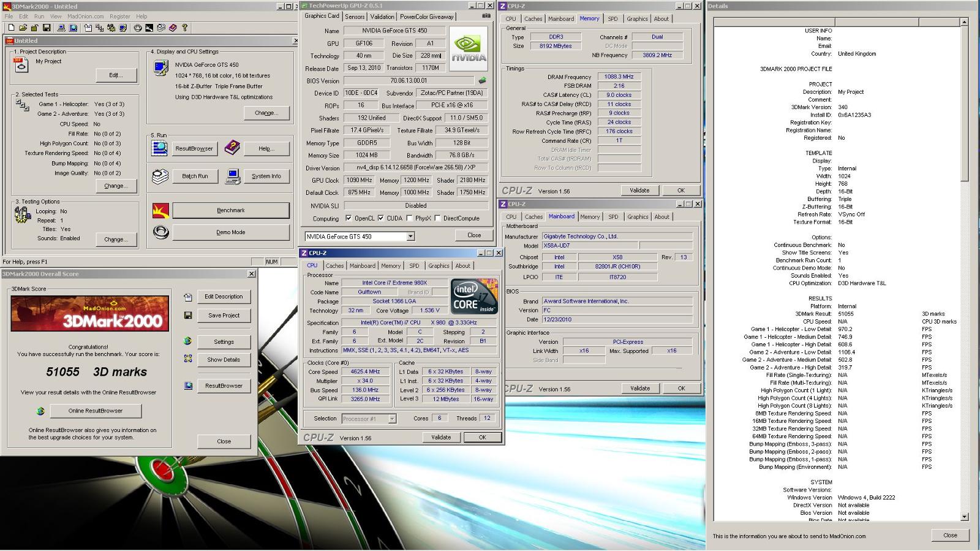Click the Online ResultBrowser button
Viewport: 980px width, 551px height.
click(x=96, y=411)
